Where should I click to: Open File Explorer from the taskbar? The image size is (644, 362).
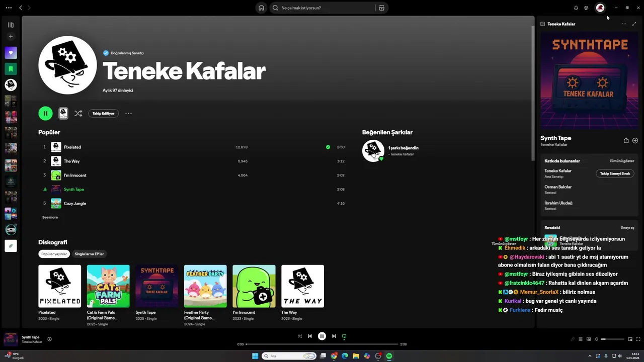[x=356, y=356]
